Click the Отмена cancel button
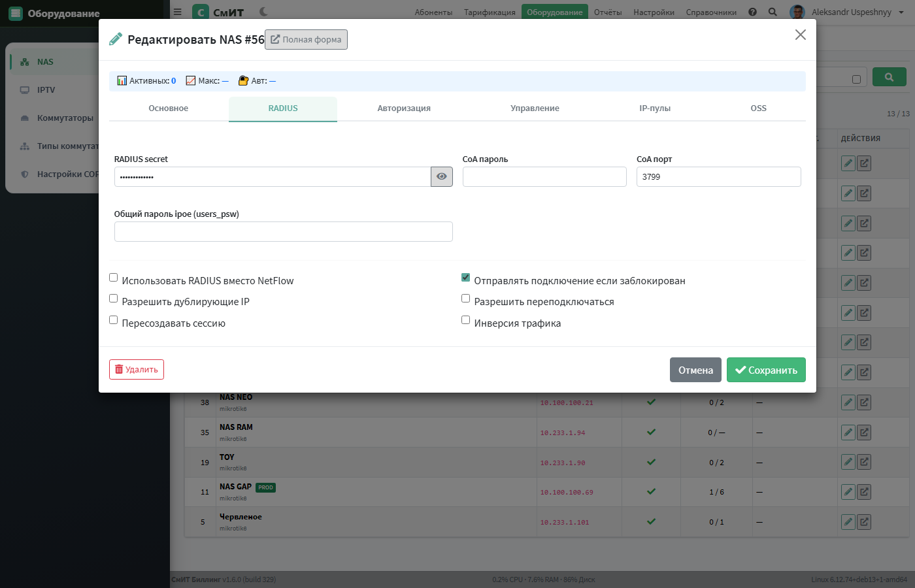915x588 pixels. [x=695, y=370]
